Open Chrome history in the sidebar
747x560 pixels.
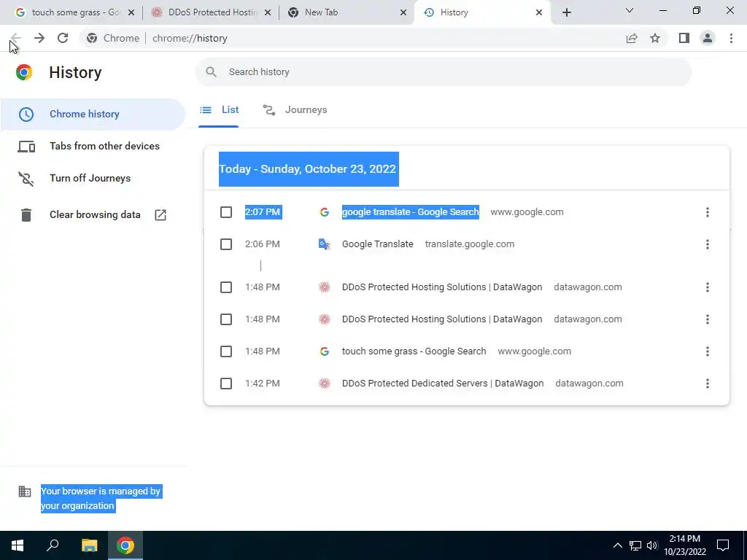[93, 114]
